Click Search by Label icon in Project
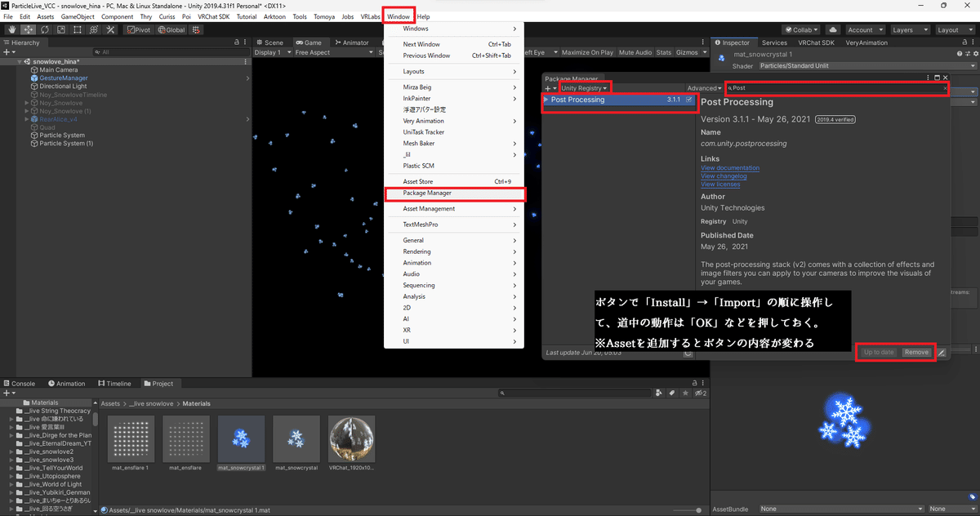980x516 pixels. (x=670, y=393)
